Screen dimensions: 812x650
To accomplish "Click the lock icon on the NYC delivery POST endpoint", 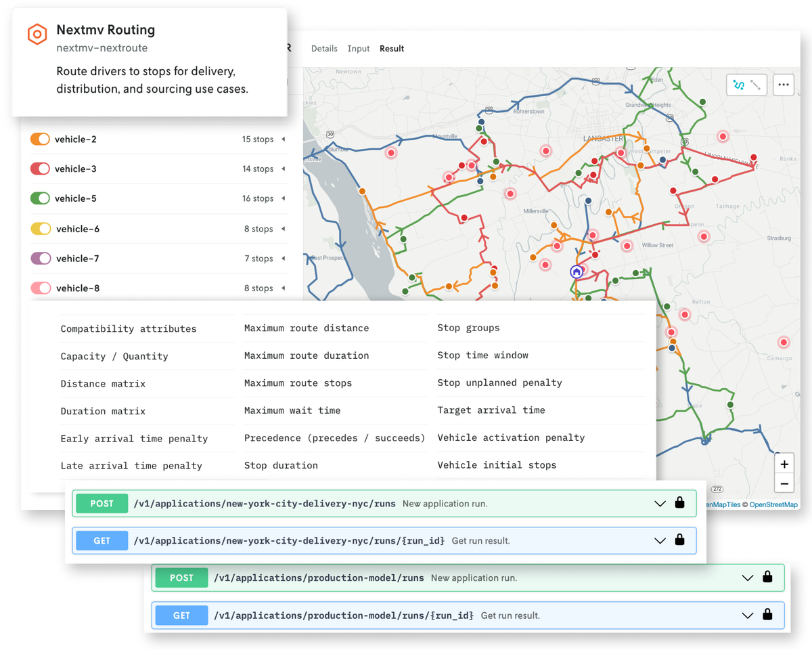I will 679,503.
